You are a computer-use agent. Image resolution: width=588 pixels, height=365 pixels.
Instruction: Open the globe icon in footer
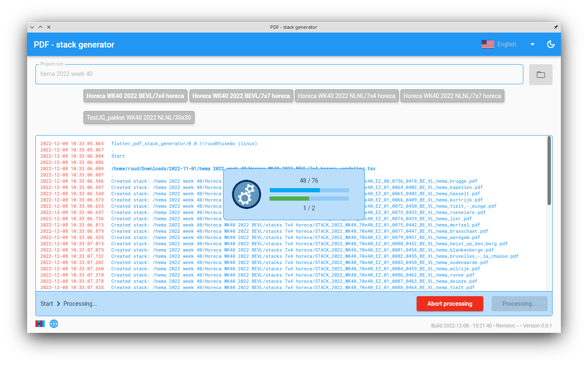[x=54, y=324]
